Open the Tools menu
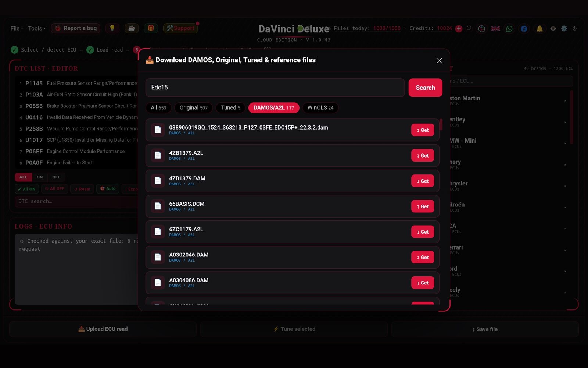Image resolution: width=588 pixels, height=368 pixels. [x=37, y=28]
